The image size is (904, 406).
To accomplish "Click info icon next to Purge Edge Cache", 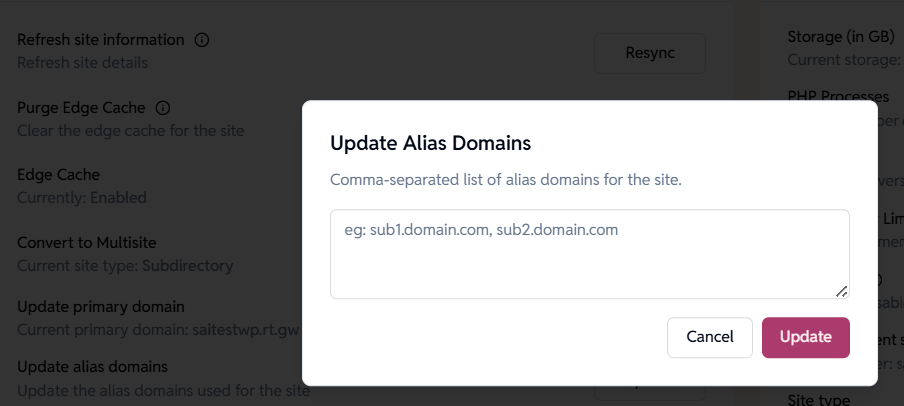I will coord(163,108).
